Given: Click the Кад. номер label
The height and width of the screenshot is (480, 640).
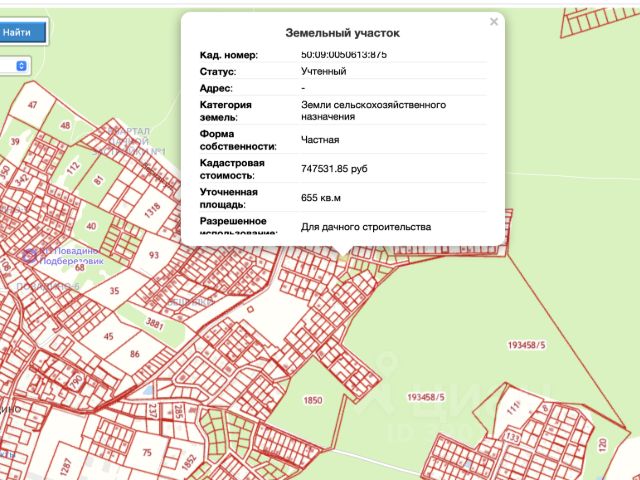Looking at the screenshot, I should pos(229,55).
